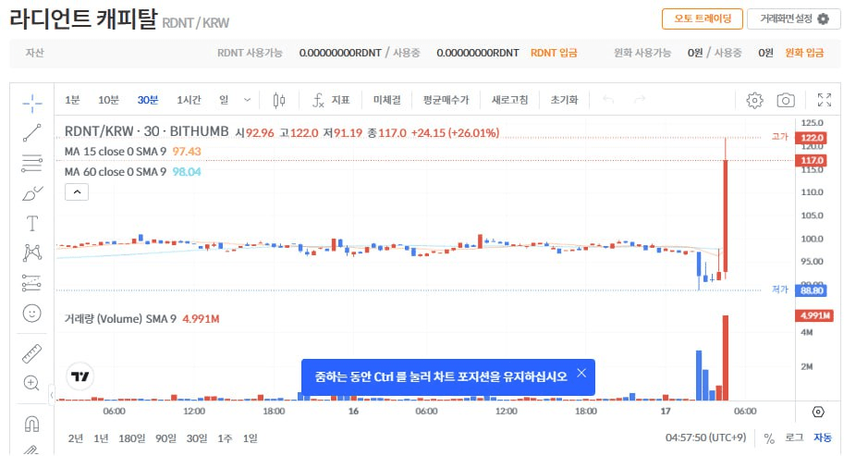Click the undo arrow in toolbar

click(608, 100)
